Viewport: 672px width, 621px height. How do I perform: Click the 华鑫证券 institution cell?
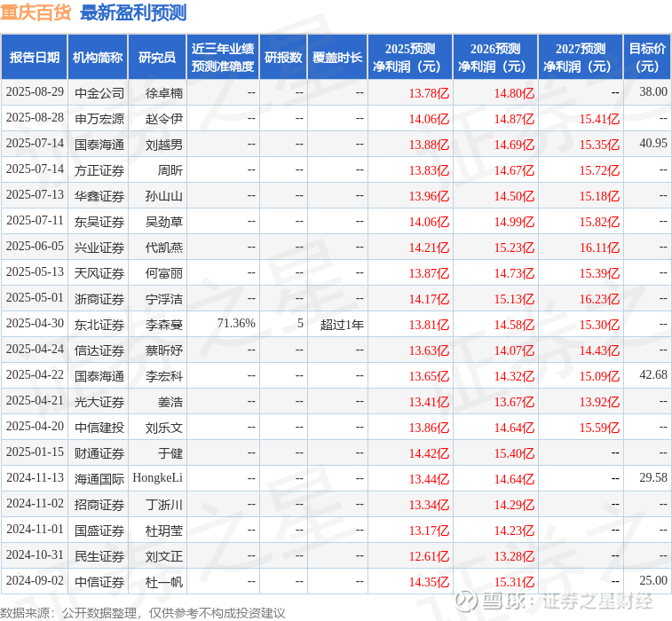pos(99,196)
